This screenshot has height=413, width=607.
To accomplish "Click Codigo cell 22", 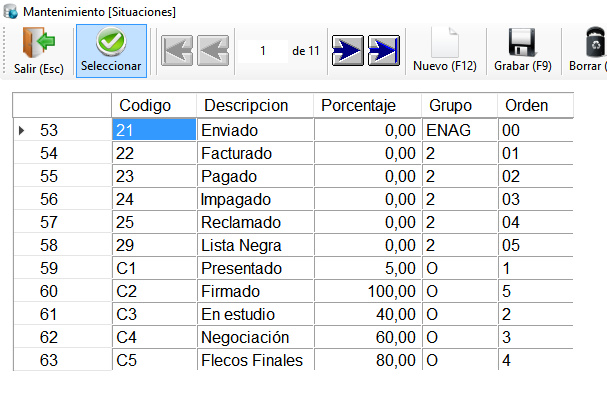I will point(154,153).
